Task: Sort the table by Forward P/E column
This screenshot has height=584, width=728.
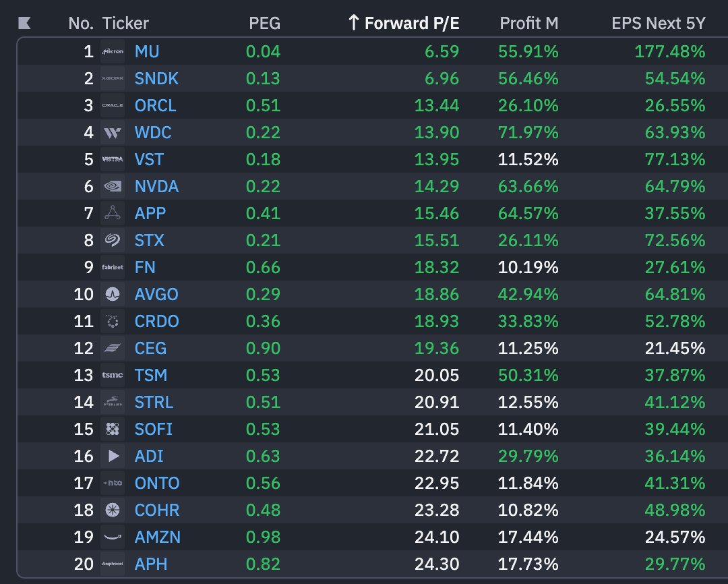Action: pyautogui.click(x=404, y=23)
